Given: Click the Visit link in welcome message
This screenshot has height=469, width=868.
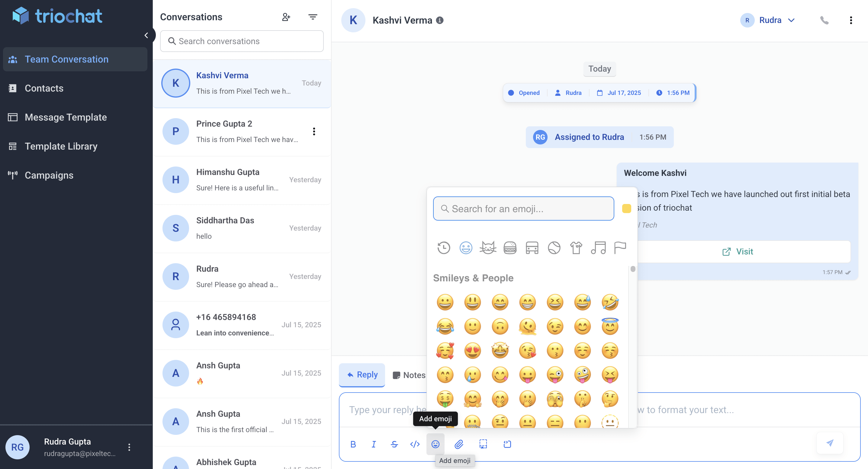Looking at the screenshot, I should tap(738, 251).
